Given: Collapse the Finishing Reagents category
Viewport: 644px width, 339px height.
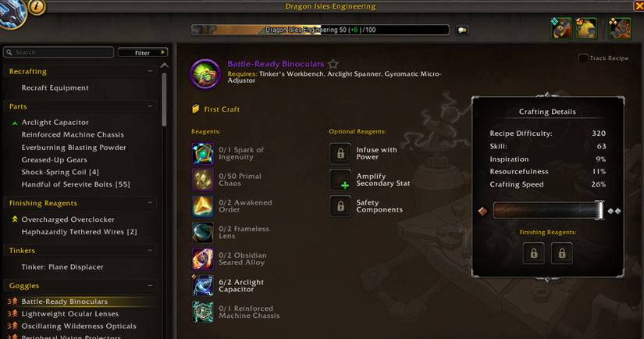Looking at the screenshot, I should [x=150, y=203].
